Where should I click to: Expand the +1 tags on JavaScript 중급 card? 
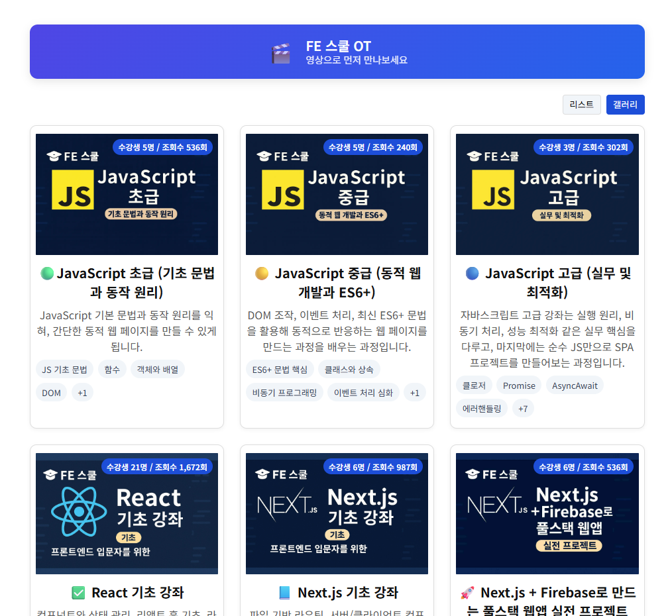click(x=414, y=393)
